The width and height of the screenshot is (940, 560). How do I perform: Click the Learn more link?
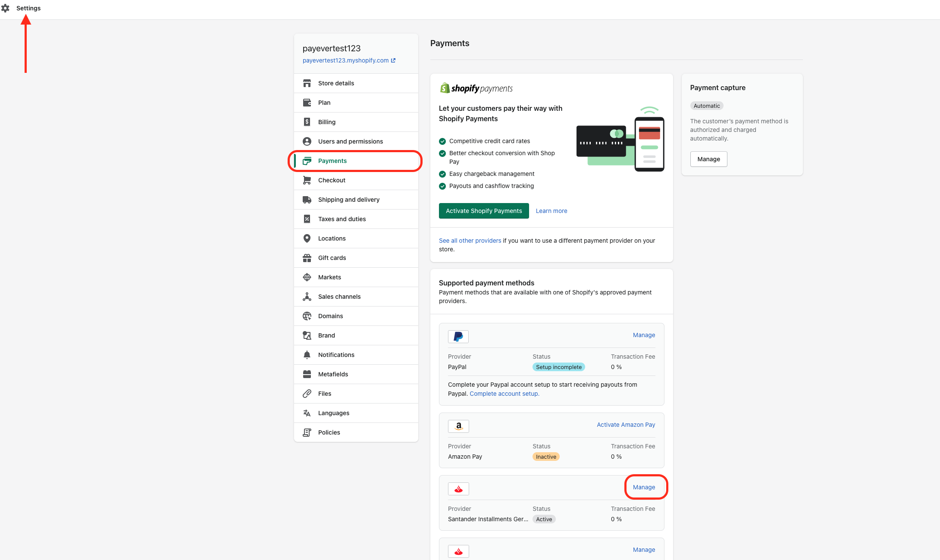551,211
